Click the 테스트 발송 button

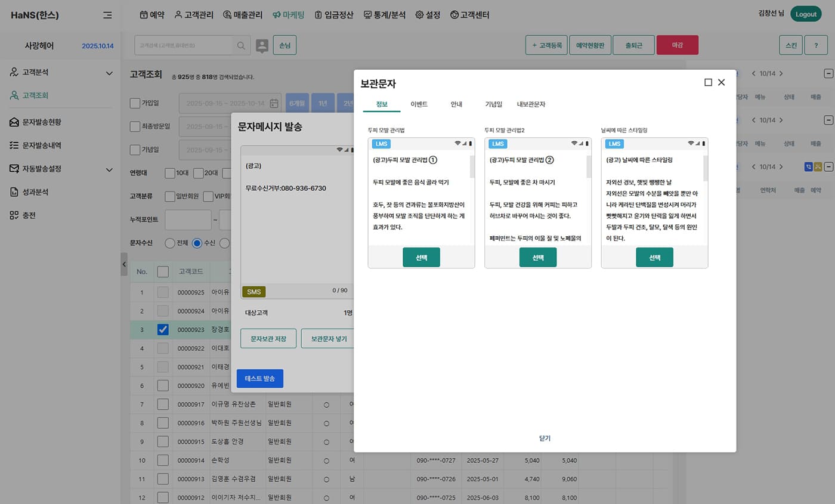coord(259,379)
